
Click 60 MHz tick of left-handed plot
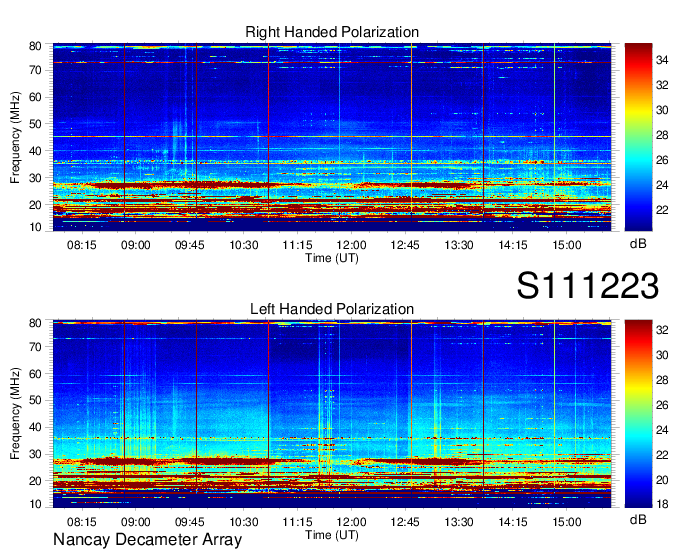pyautogui.click(x=35, y=373)
